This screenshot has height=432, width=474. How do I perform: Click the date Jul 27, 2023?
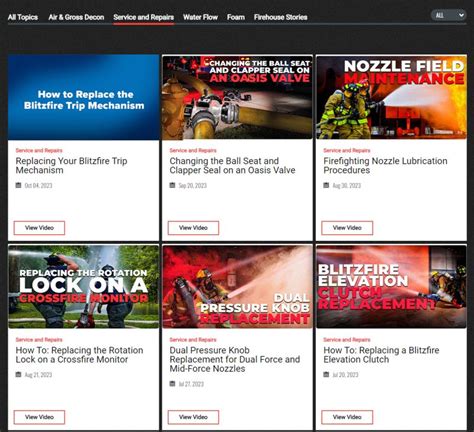(x=191, y=384)
